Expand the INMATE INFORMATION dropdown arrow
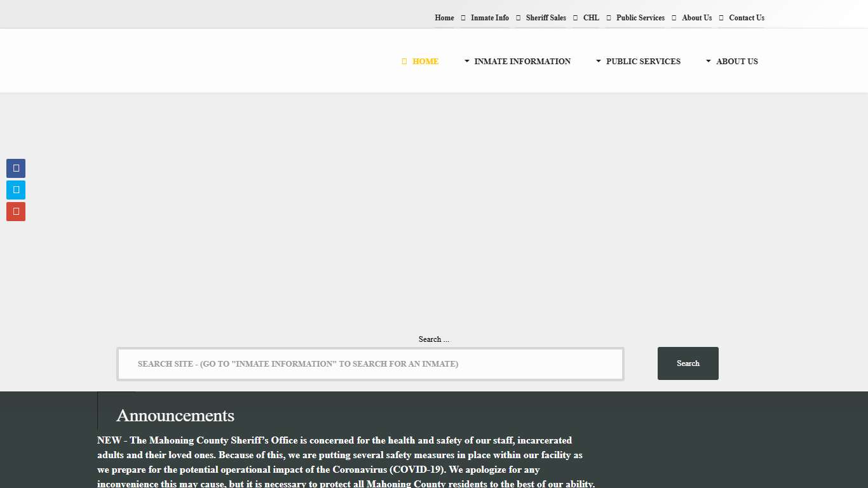868x488 pixels. click(x=467, y=62)
